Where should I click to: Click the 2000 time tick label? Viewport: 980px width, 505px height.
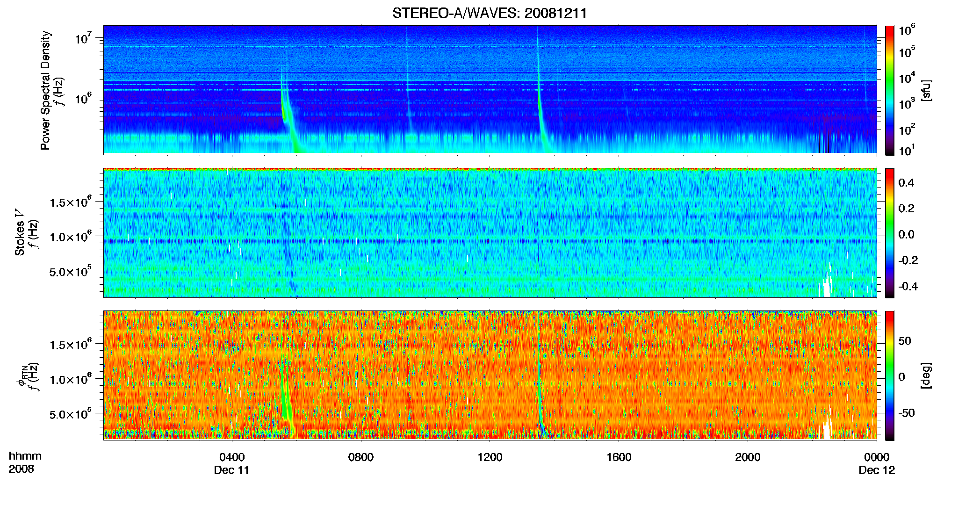pyautogui.click(x=748, y=457)
